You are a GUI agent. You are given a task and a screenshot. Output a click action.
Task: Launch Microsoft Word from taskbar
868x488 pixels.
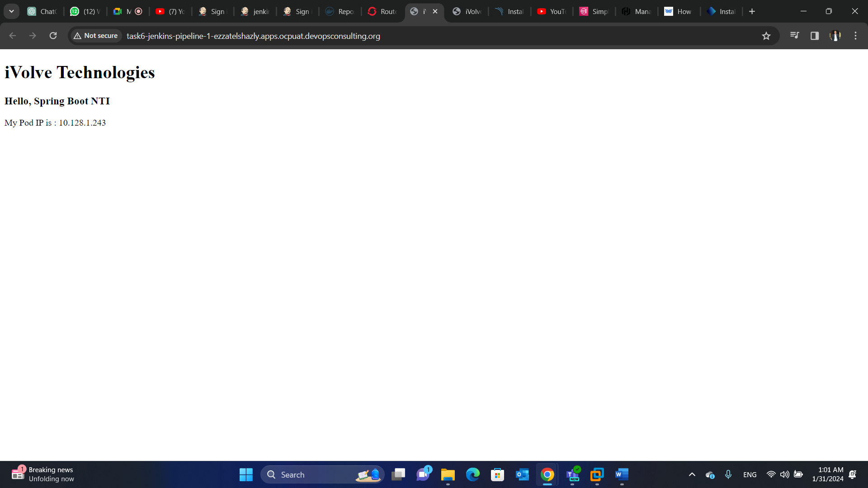pyautogui.click(x=622, y=474)
